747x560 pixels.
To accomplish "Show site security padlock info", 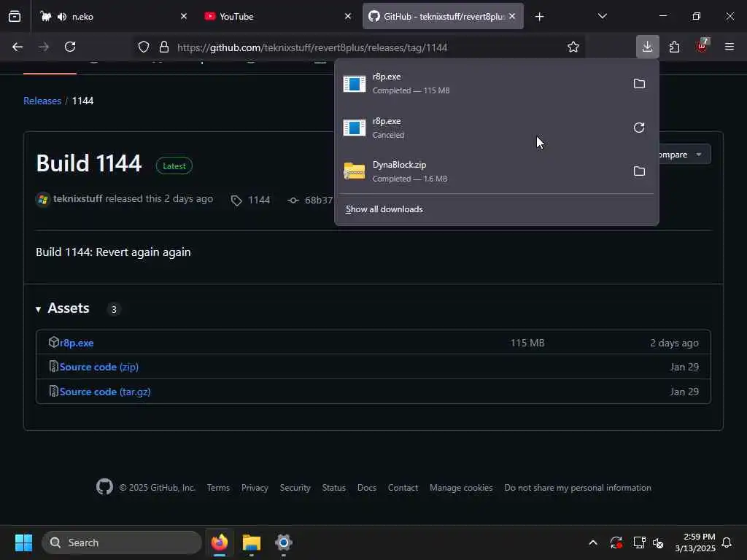I will 164,47.
